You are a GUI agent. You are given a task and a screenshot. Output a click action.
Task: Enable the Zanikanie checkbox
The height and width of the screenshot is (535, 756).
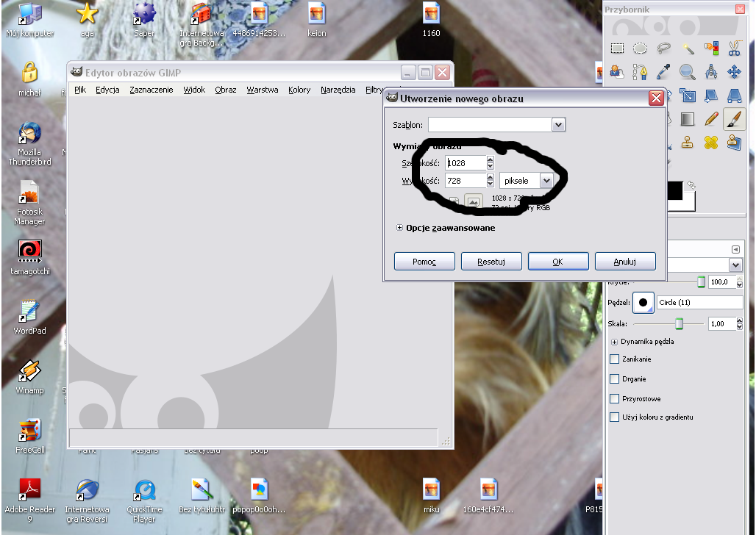tap(614, 359)
